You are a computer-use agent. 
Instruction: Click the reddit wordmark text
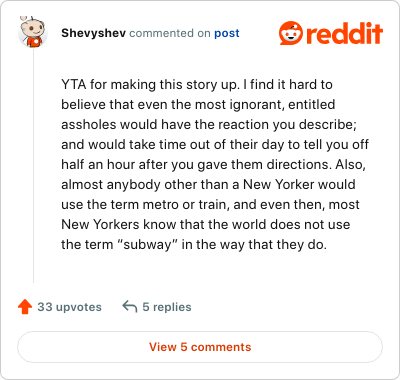click(x=344, y=33)
